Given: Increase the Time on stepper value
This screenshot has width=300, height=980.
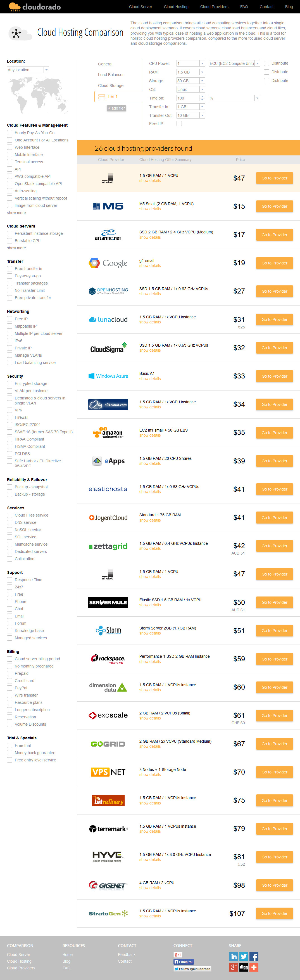Looking at the screenshot, I should [x=202, y=97].
